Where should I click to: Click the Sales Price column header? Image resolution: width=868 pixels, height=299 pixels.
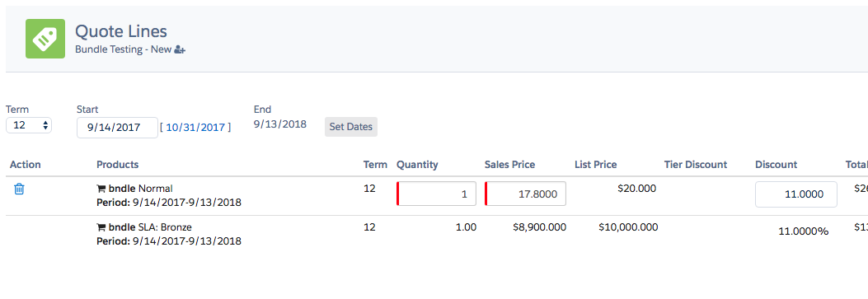(x=510, y=165)
